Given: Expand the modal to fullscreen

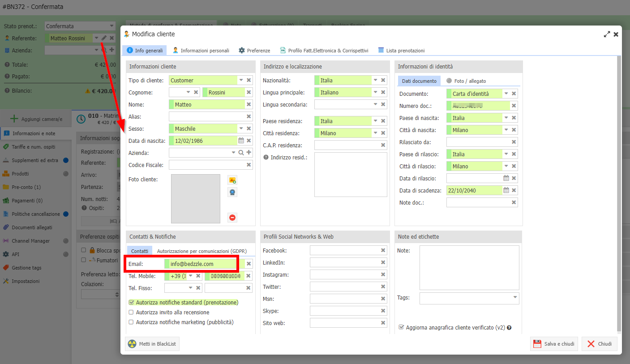Looking at the screenshot, I should (607, 34).
